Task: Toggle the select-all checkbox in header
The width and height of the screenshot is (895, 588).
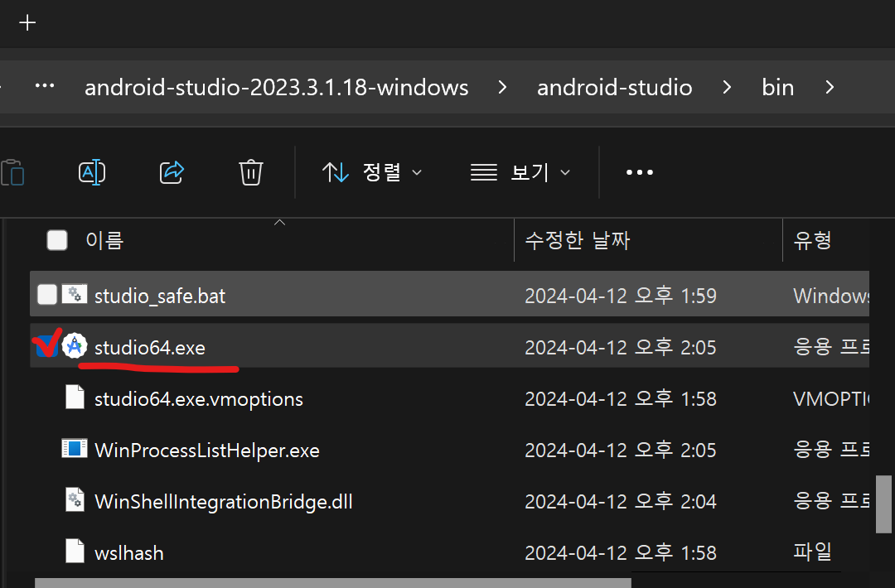Action: (57, 240)
